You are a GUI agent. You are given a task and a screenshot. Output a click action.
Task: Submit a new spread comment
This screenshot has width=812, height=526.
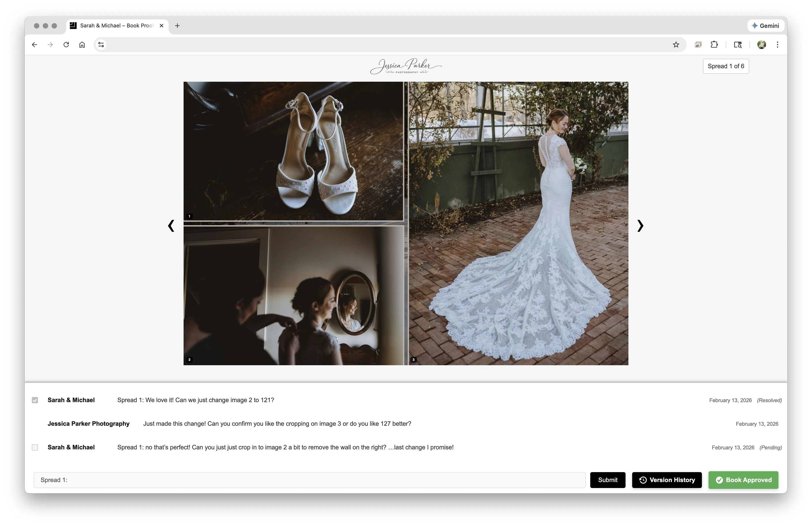tap(608, 480)
